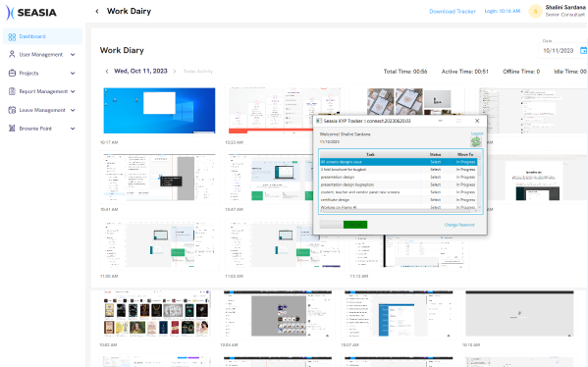Open Move To dropdown for certificate design

point(465,200)
